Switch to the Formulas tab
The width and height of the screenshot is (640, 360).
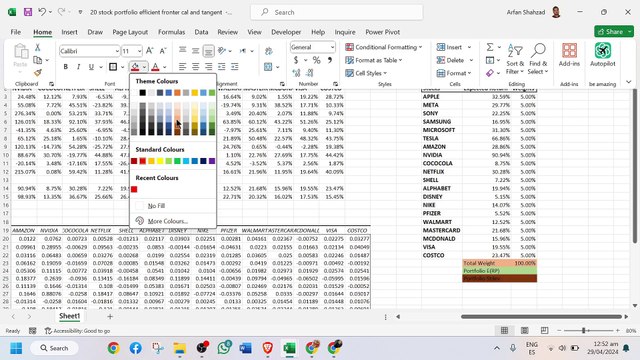click(x=171, y=32)
